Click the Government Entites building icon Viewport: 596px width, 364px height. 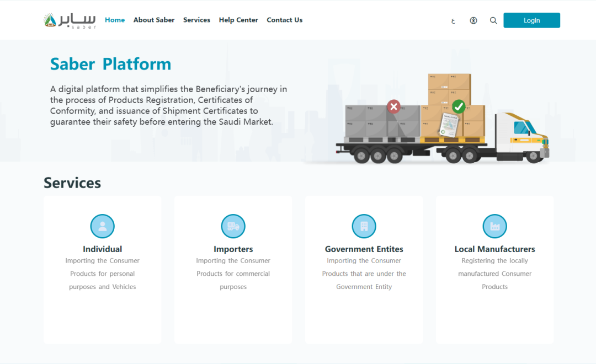click(364, 226)
